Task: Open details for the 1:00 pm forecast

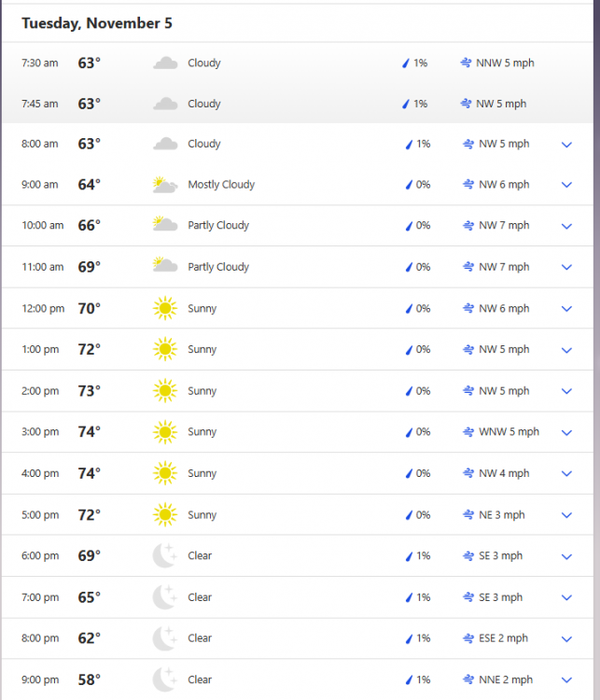Action: [566, 350]
